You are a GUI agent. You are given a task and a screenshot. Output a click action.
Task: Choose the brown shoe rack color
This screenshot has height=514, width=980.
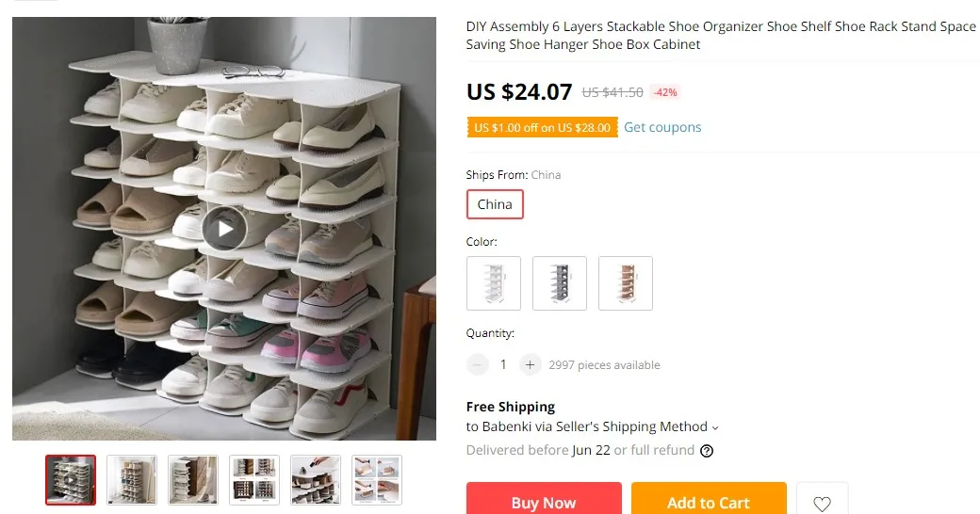pos(626,283)
